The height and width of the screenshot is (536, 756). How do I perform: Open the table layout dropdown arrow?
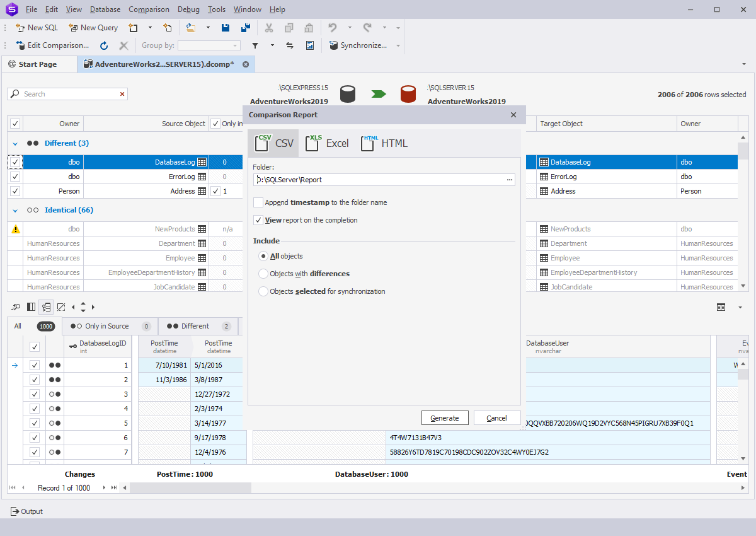click(x=740, y=307)
